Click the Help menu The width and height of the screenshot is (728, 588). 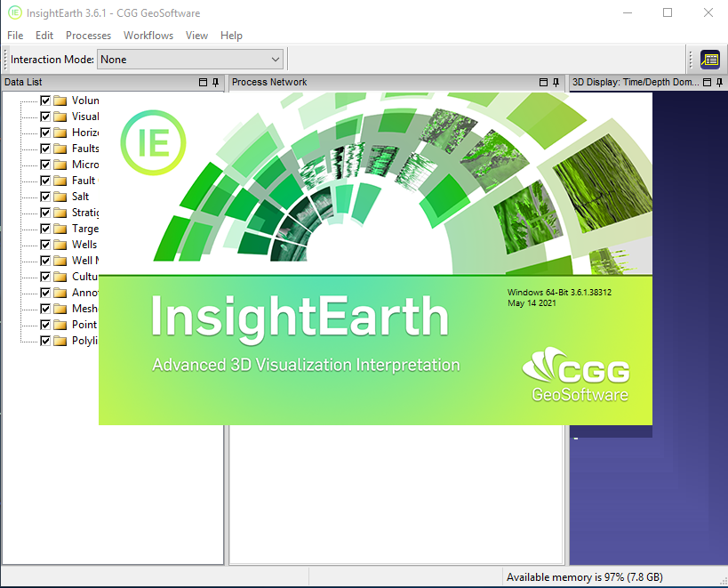coord(231,36)
